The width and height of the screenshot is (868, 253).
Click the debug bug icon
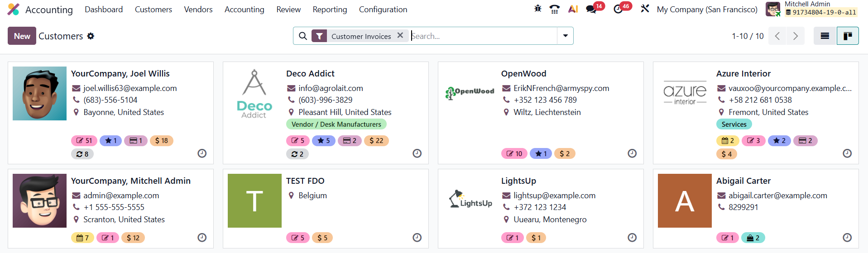pos(537,9)
